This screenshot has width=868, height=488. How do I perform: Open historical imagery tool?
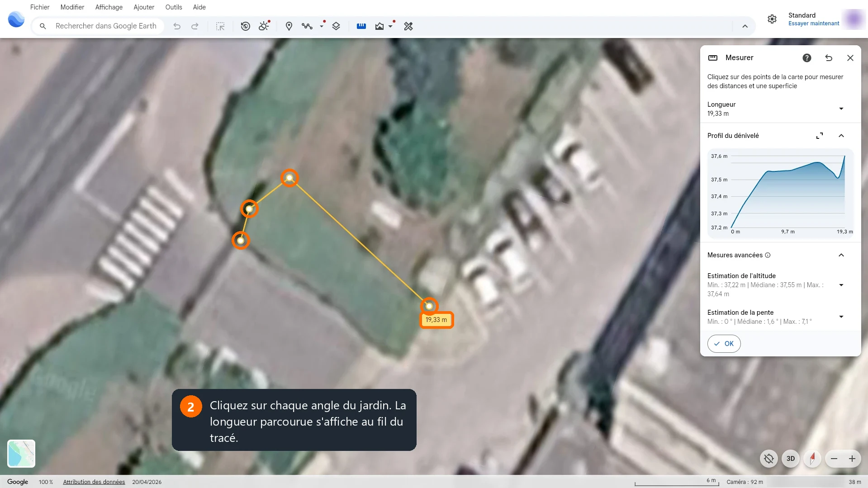click(x=246, y=26)
